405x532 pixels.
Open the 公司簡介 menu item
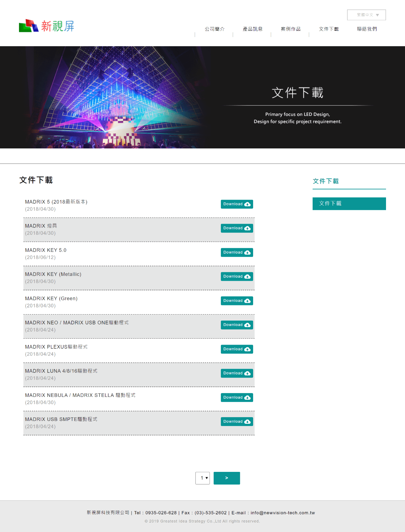215,29
